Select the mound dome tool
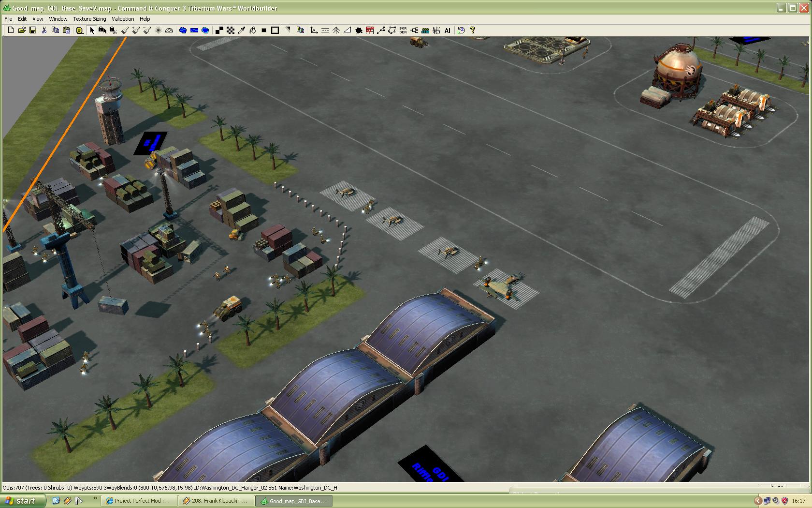This screenshot has width=812, height=508. click(x=169, y=30)
